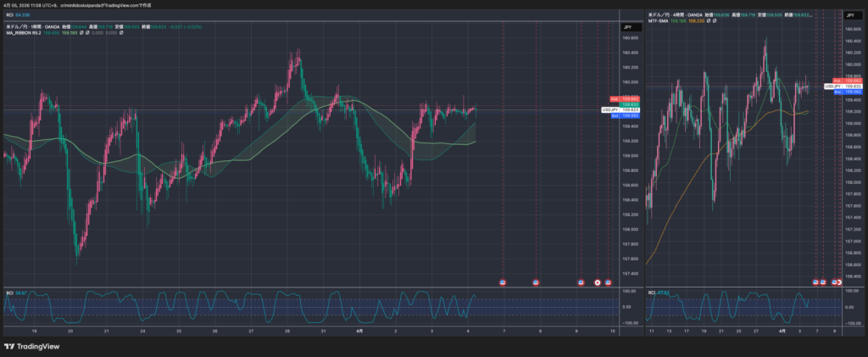Click the first US flag economic event marker in left chart
Screen dimensions: 868x357
point(504,282)
